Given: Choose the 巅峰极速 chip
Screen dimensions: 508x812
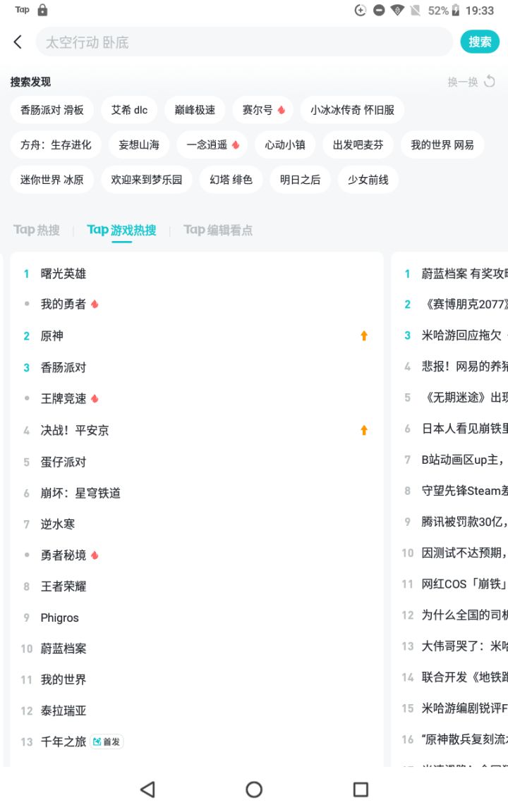Looking at the screenshot, I should click(x=195, y=110).
